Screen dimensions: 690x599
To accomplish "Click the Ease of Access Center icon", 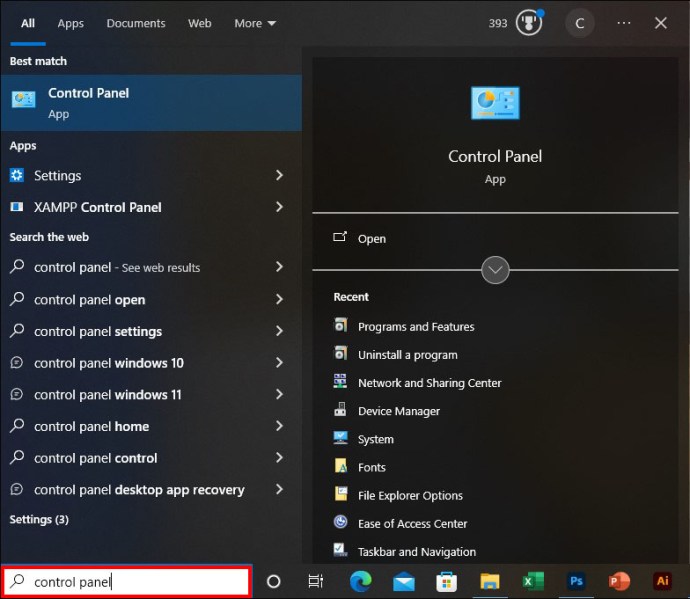I will pyautogui.click(x=341, y=522).
